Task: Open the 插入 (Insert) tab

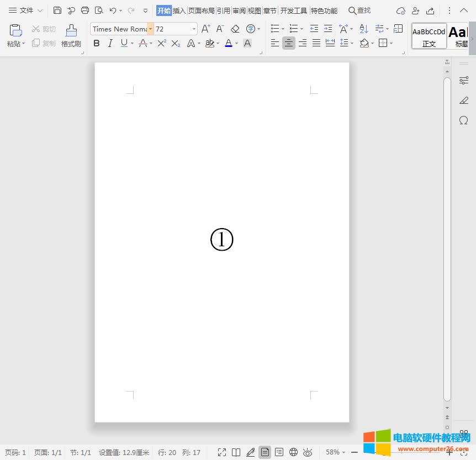Action: click(x=179, y=10)
